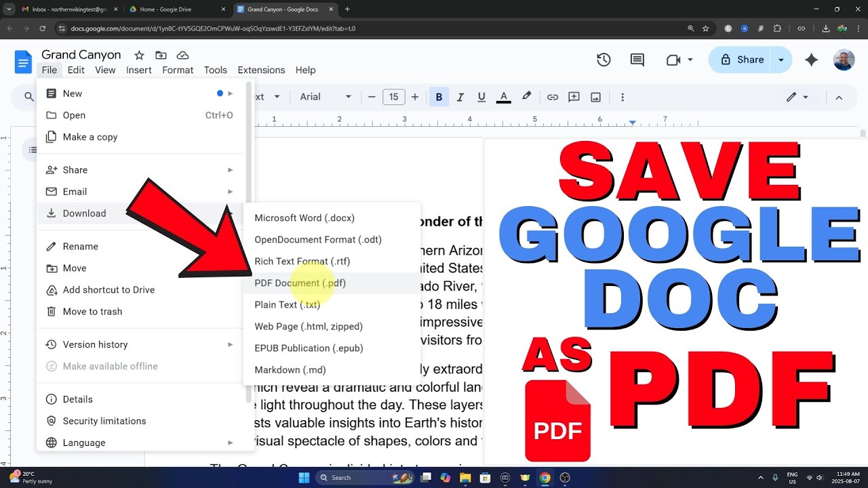
Task: Expand the New submenu
Action: (x=140, y=94)
